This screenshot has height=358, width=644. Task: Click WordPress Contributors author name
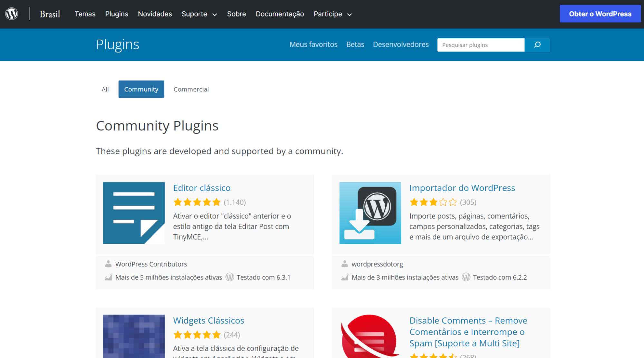(x=151, y=264)
